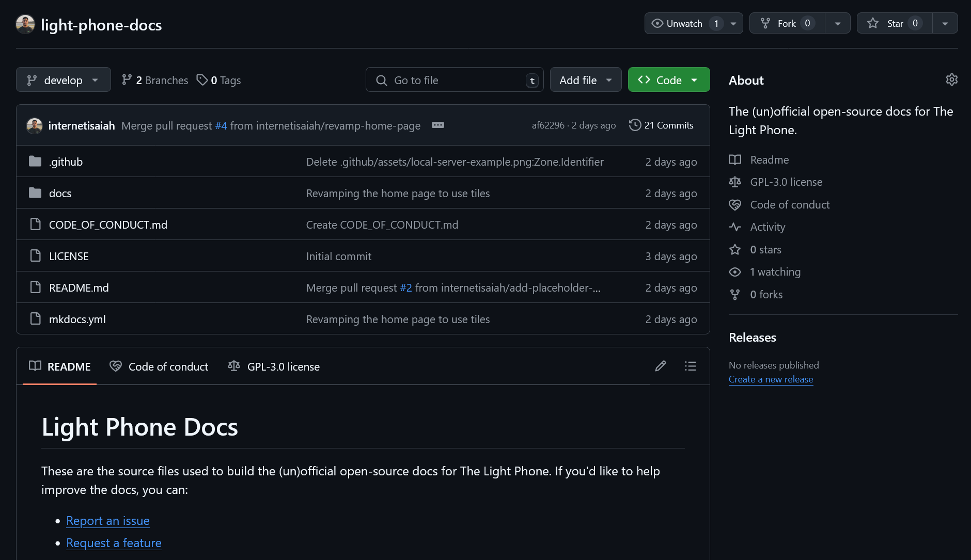This screenshot has height=560, width=971.
Task: Expand commit message ellipsis button
Action: pyautogui.click(x=438, y=125)
